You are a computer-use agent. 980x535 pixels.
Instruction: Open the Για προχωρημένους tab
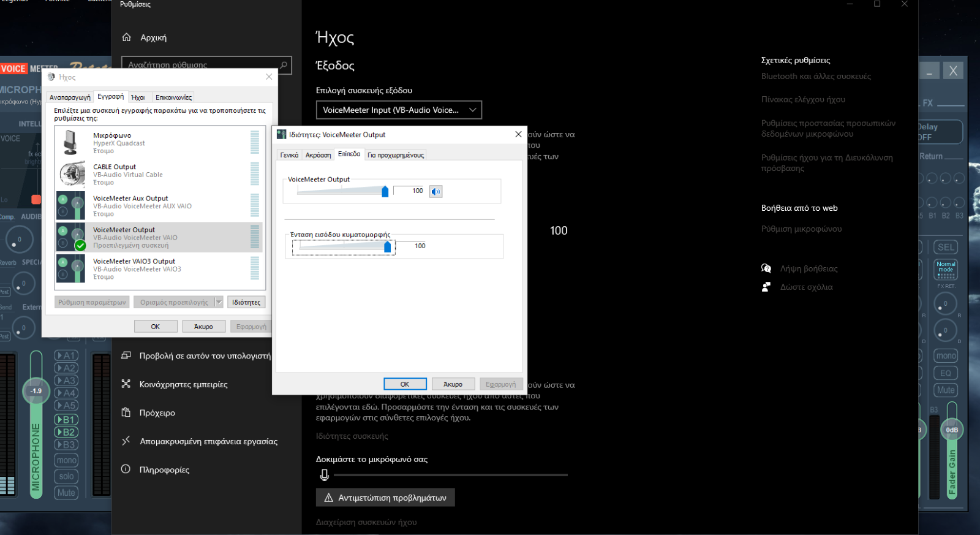(x=396, y=155)
